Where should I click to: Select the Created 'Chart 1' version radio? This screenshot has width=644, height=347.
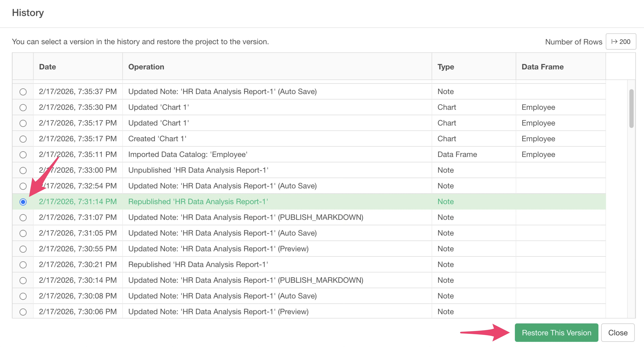pyautogui.click(x=23, y=139)
